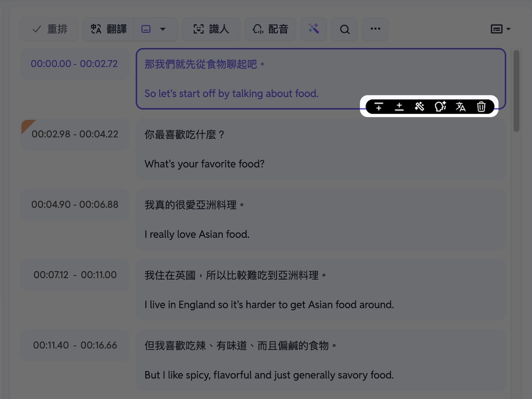This screenshot has height=399, width=532.
Task: Delete the selected subtitle with the trash icon
Action: 481,107
